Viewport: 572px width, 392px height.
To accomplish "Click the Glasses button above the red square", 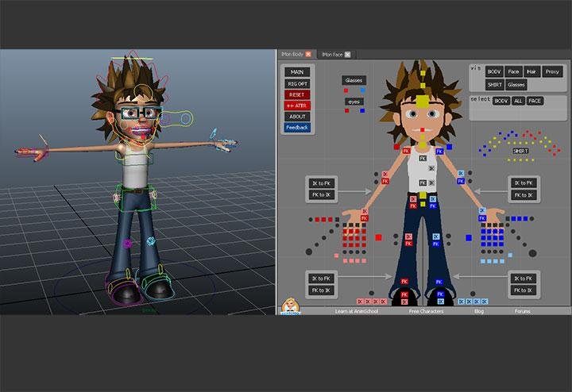I will 354,80.
